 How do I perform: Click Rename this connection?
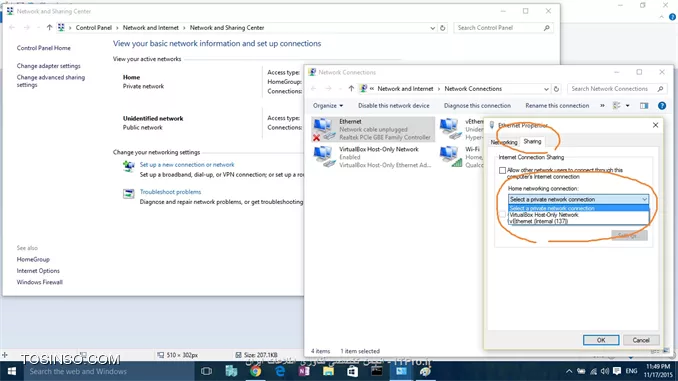[557, 106]
